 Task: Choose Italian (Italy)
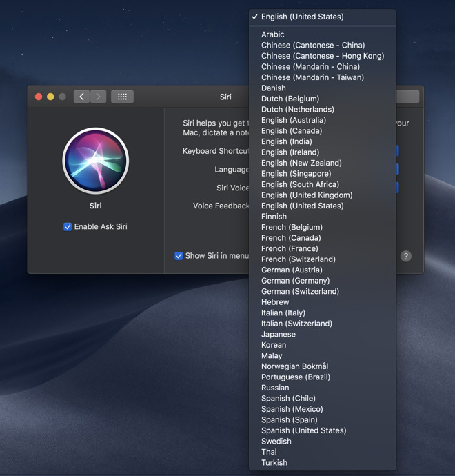tap(323, 313)
